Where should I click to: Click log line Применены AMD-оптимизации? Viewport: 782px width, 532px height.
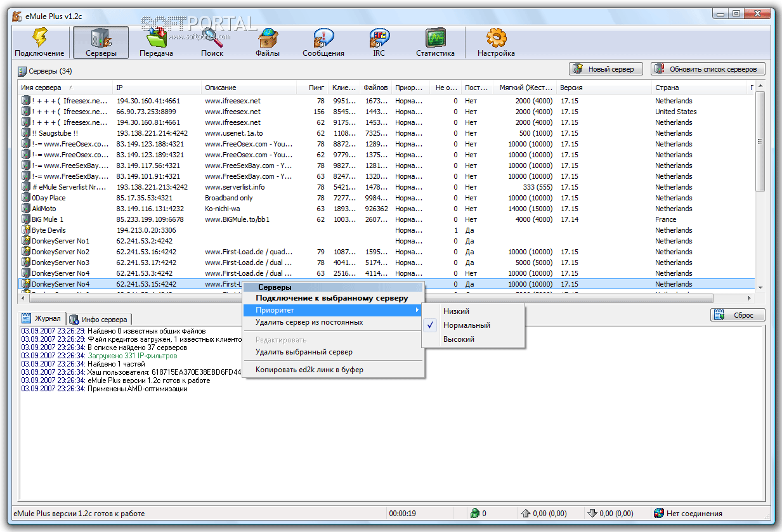point(104,389)
